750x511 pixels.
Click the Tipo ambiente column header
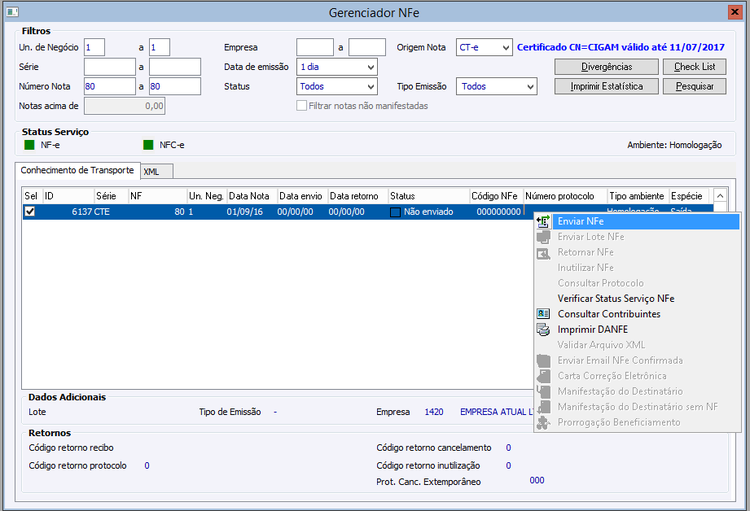point(638,196)
